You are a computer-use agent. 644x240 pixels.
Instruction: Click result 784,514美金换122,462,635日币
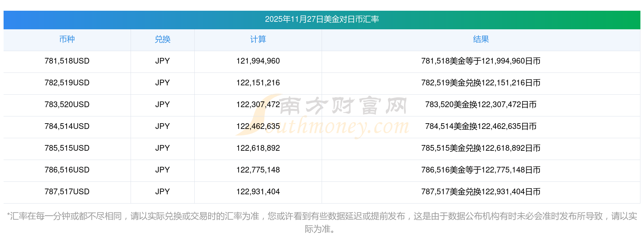(x=481, y=126)
